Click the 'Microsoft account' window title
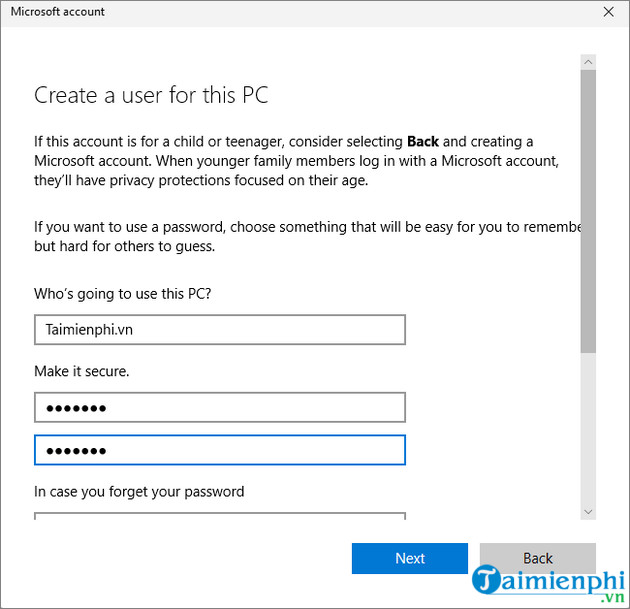This screenshot has height=609, width=630. pyautogui.click(x=57, y=12)
